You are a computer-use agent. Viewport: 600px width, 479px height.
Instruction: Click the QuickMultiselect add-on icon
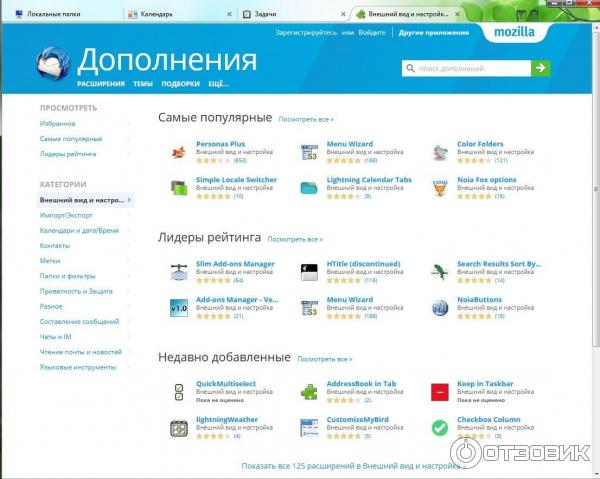click(x=178, y=391)
